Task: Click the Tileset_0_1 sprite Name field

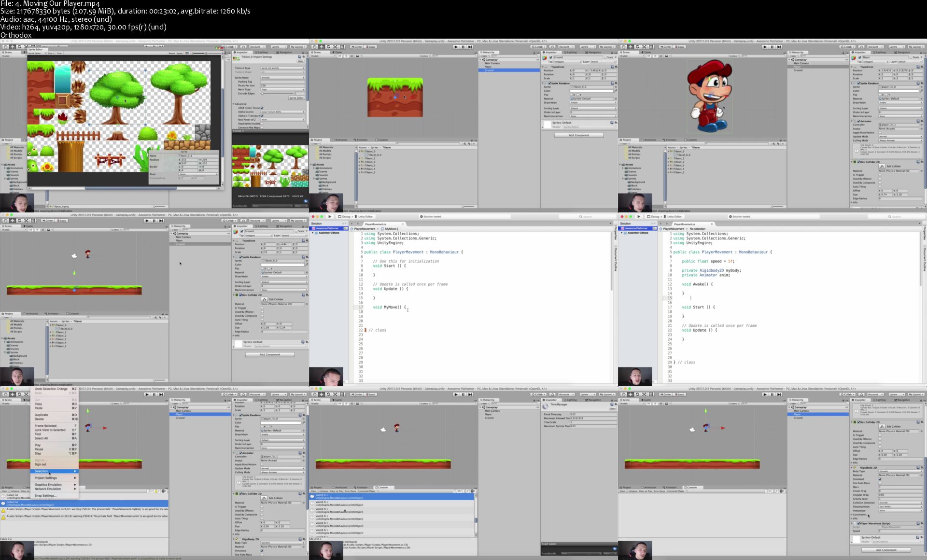Action: coord(198,156)
